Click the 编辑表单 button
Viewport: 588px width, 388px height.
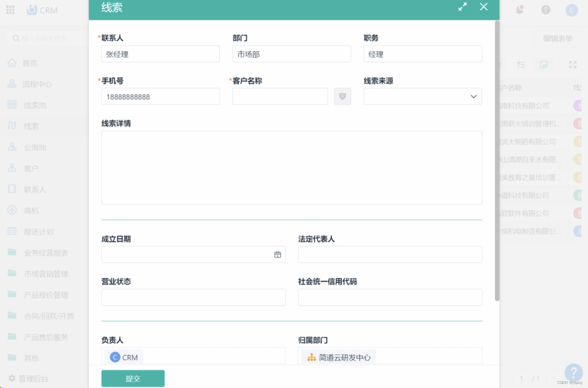[x=558, y=39]
